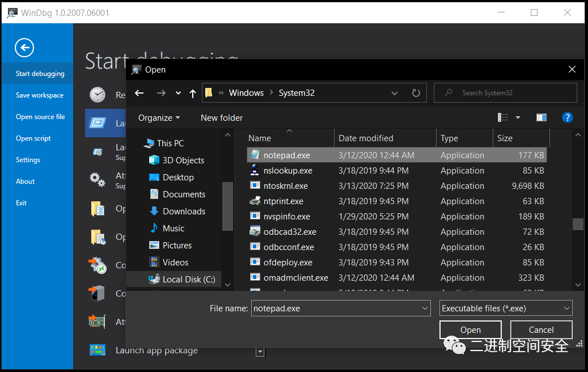Go up one folder level
Image resolution: width=588 pixels, height=372 pixels.
click(x=193, y=94)
